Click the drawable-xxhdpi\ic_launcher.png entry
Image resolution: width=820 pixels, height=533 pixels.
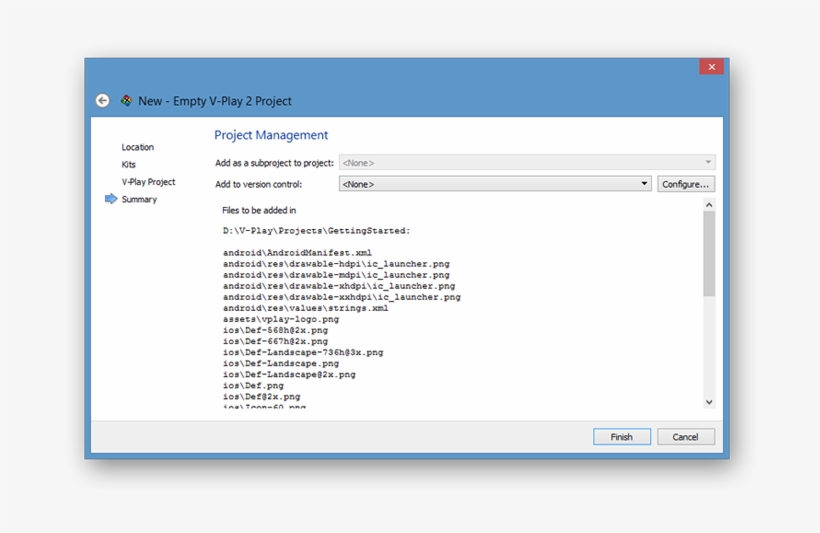pos(341,297)
